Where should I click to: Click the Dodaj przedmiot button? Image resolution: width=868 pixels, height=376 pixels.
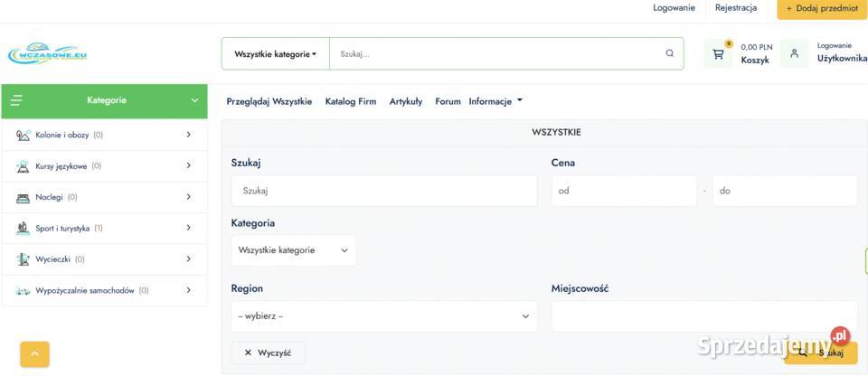pos(821,8)
